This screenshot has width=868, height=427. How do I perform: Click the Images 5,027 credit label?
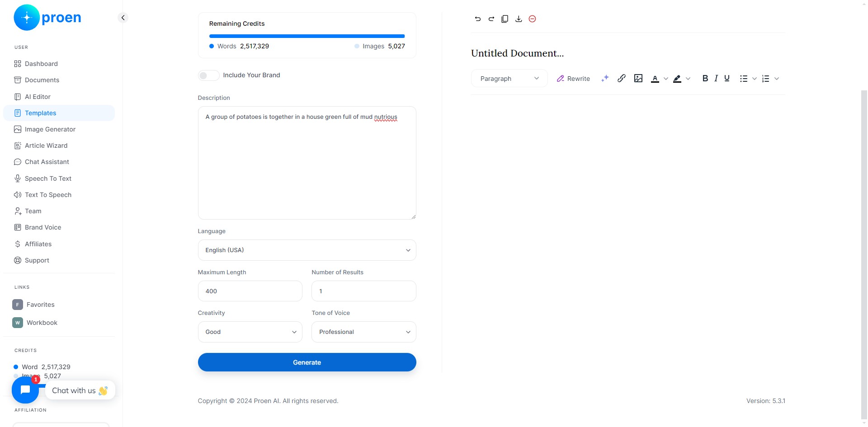pos(380,46)
